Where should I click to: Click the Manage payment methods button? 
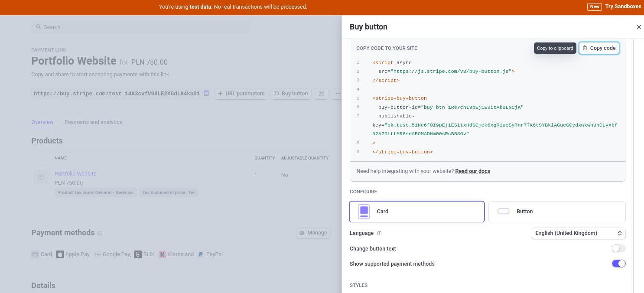pos(313,233)
